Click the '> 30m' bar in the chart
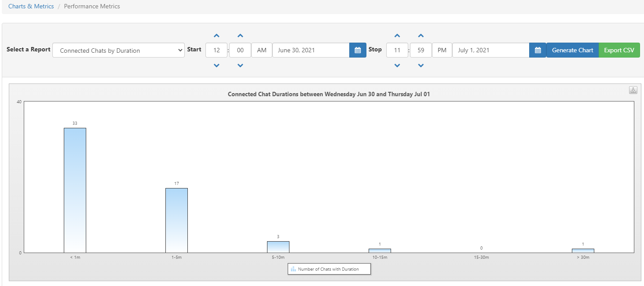The image size is (644, 286). point(583,250)
